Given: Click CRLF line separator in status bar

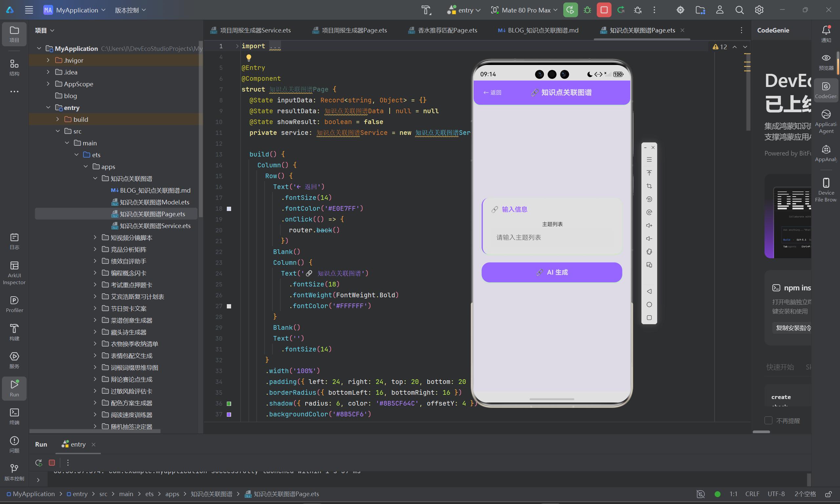Looking at the screenshot, I should click(x=752, y=494).
